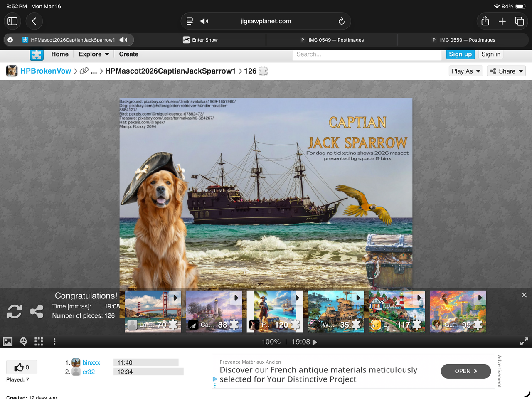Play the eagle 99-piece puzzle
This screenshot has width=532, height=399.
(480, 298)
